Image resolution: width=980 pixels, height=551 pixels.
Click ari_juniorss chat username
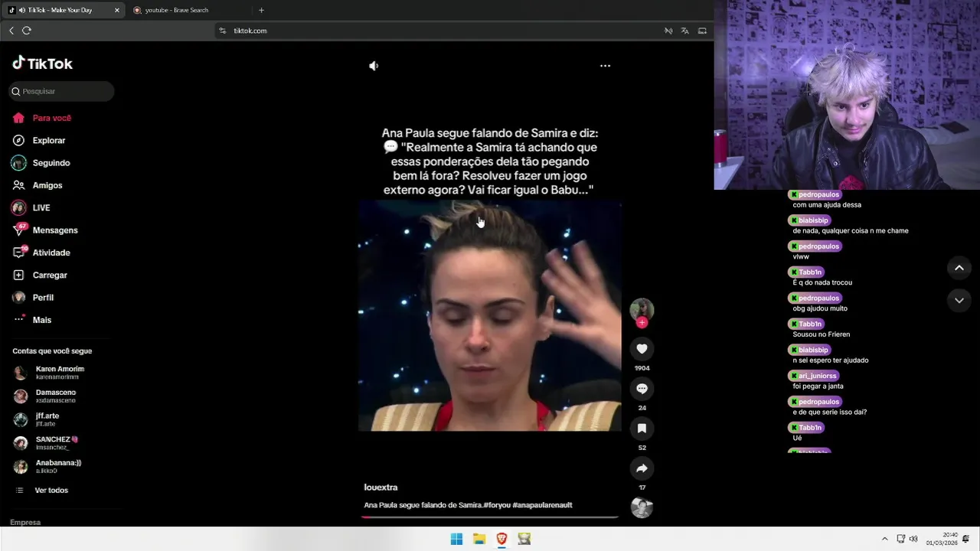click(x=818, y=376)
